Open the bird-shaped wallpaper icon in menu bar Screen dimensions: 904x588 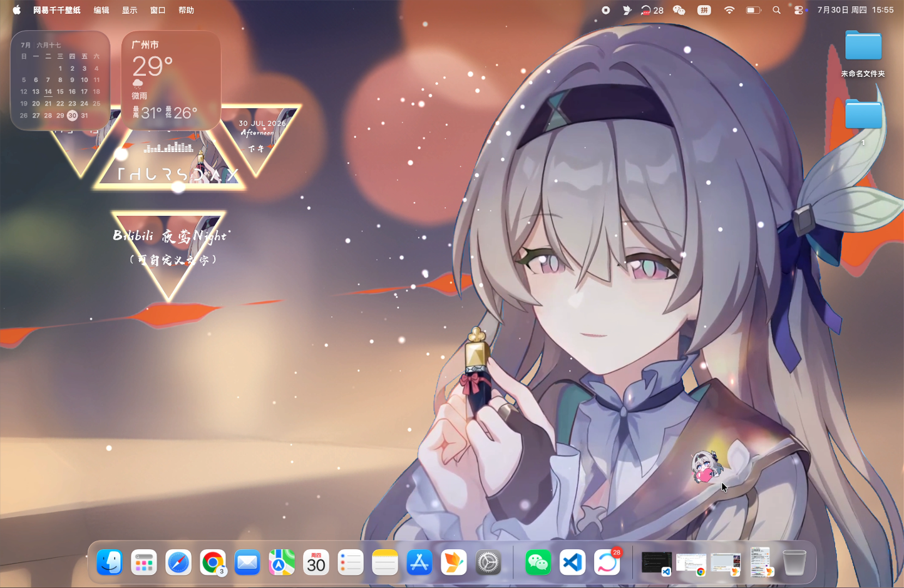click(x=627, y=10)
